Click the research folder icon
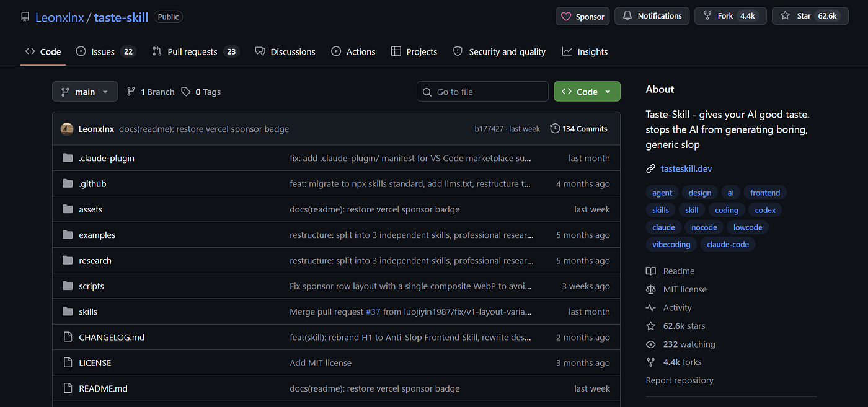Viewport: 868px width, 407px height. click(68, 260)
